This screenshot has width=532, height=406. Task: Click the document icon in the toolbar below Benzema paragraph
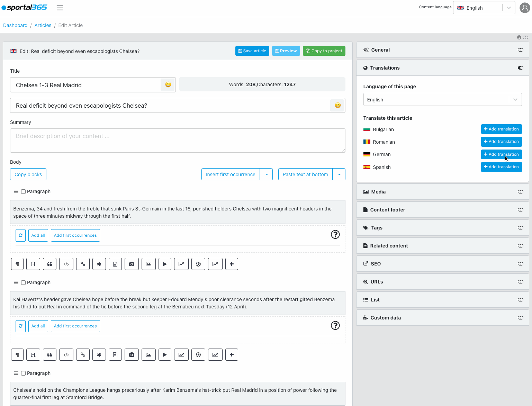tap(115, 264)
